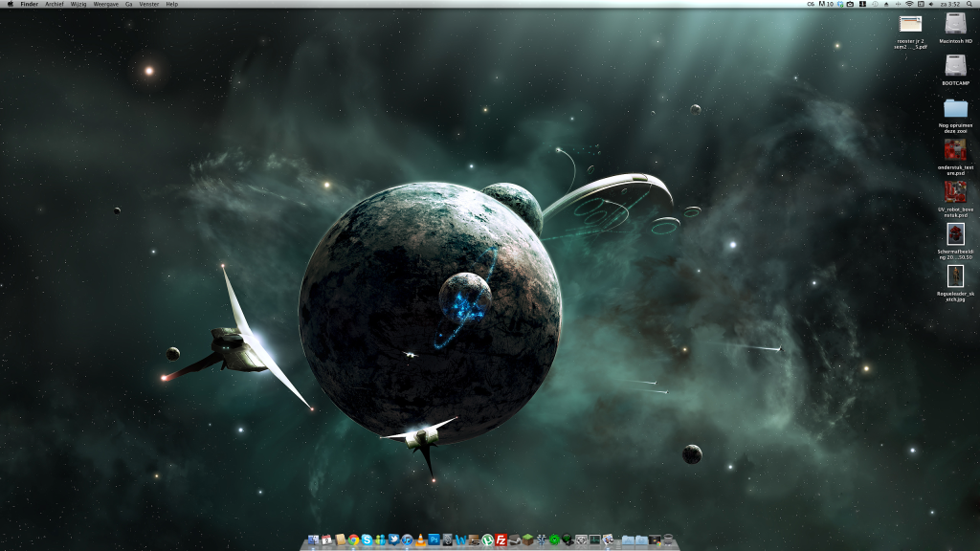
Task: Launch Skype from the Dock
Action: 367,540
